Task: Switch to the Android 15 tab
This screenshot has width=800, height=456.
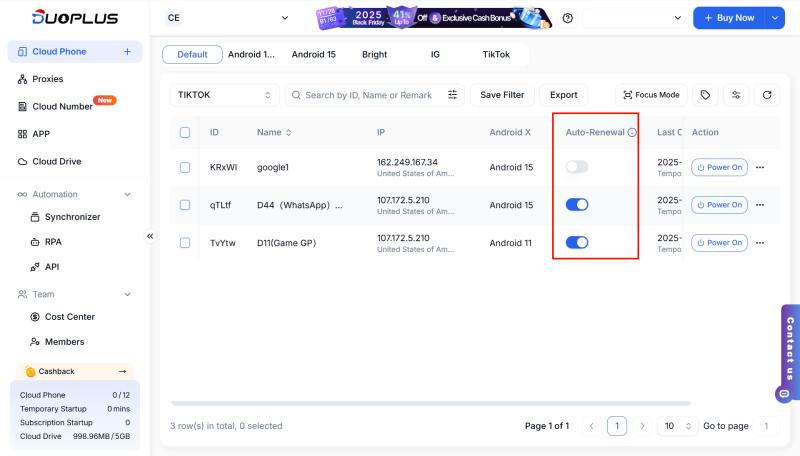Action: tap(314, 54)
